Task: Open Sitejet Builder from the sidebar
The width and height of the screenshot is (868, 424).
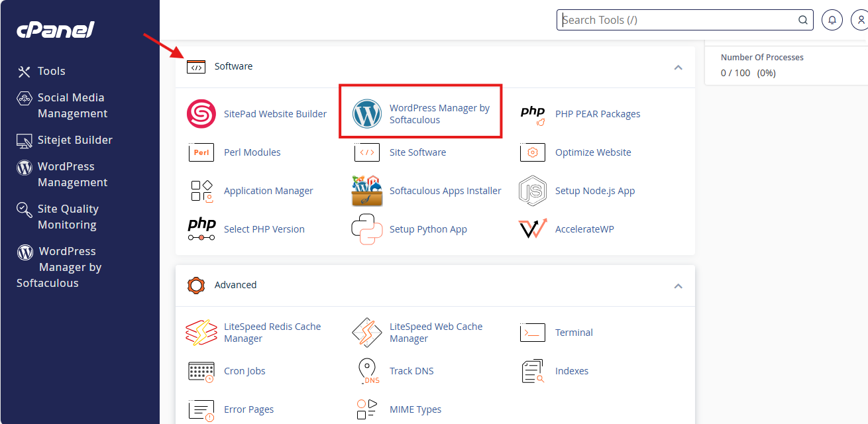Action: coord(74,140)
